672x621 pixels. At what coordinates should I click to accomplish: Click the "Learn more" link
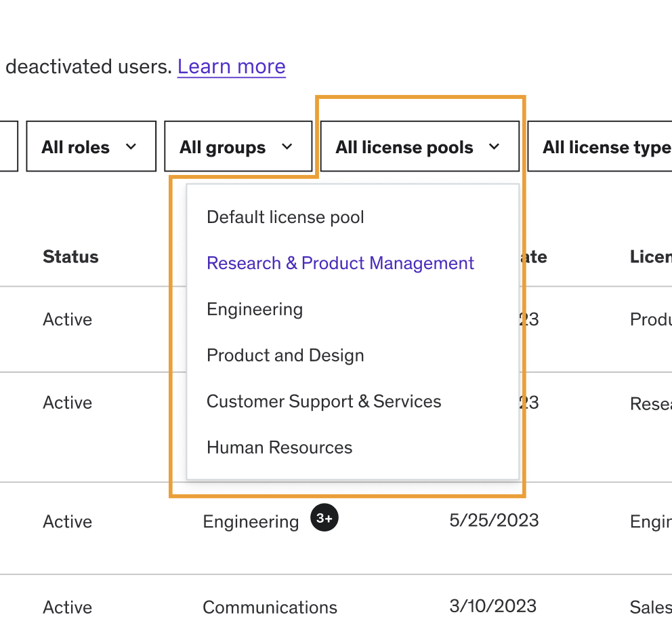[231, 66]
